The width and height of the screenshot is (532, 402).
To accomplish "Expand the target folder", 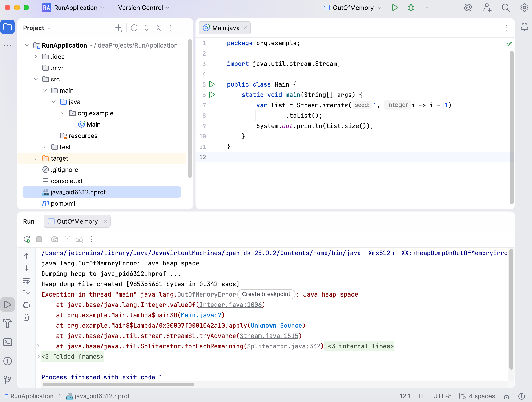I will click(36, 158).
